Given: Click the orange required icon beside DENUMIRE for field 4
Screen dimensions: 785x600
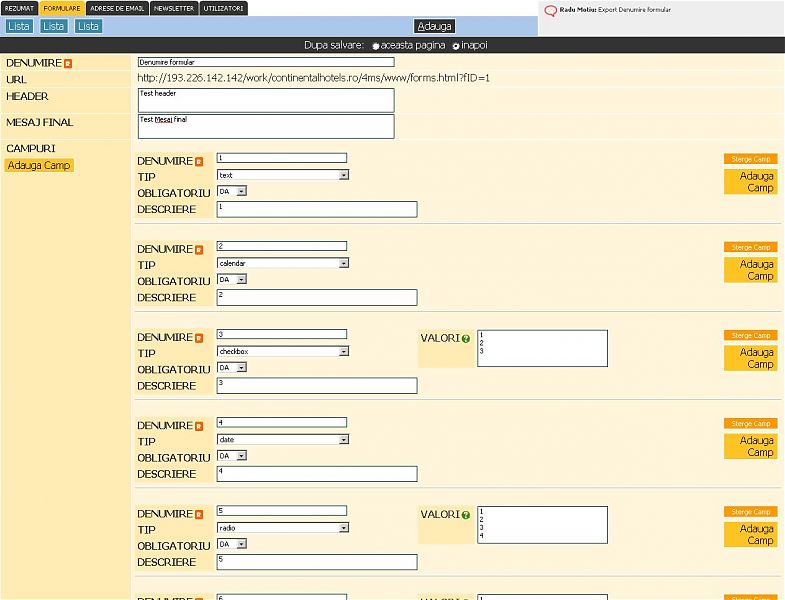Looking at the screenshot, I should [x=199, y=426].
